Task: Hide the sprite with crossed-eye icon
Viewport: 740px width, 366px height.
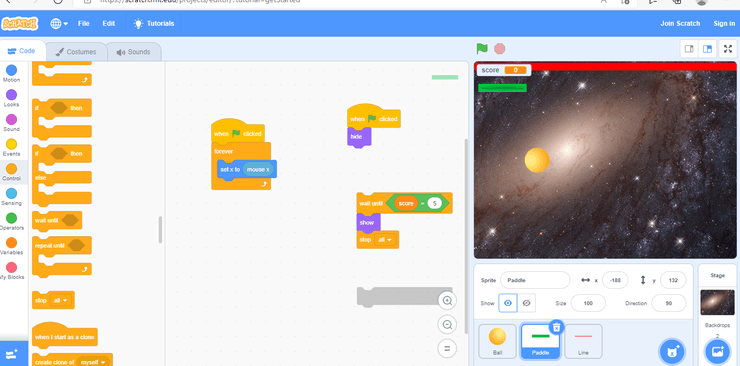Action: click(x=527, y=303)
